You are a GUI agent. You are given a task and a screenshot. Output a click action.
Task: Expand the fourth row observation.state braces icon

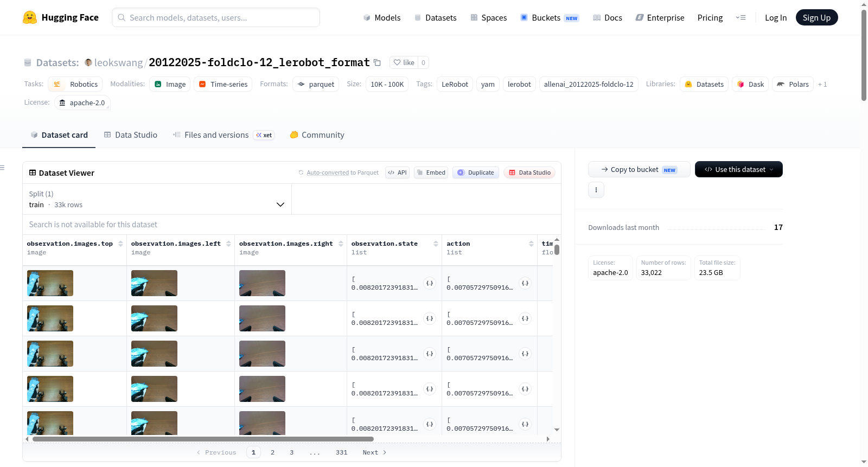coord(430,389)
